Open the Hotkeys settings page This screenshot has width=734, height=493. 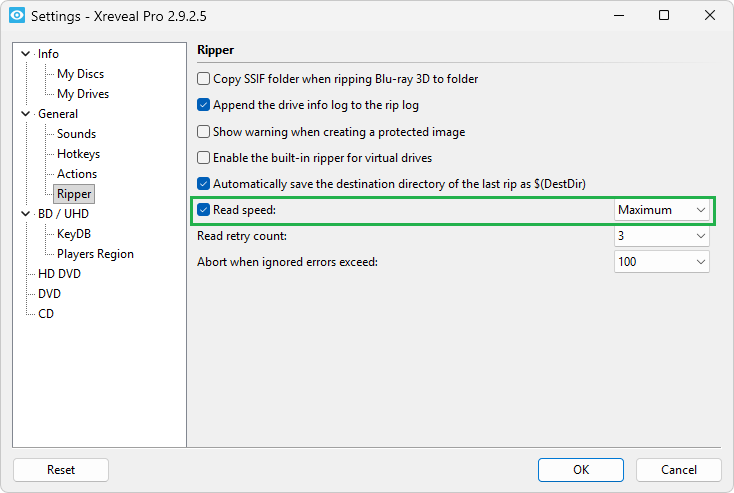[78, 154]
